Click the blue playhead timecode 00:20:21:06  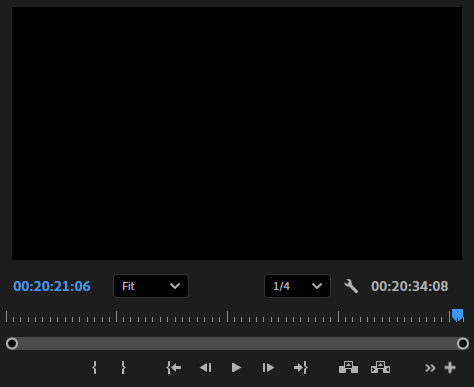(x=52, y=286)
